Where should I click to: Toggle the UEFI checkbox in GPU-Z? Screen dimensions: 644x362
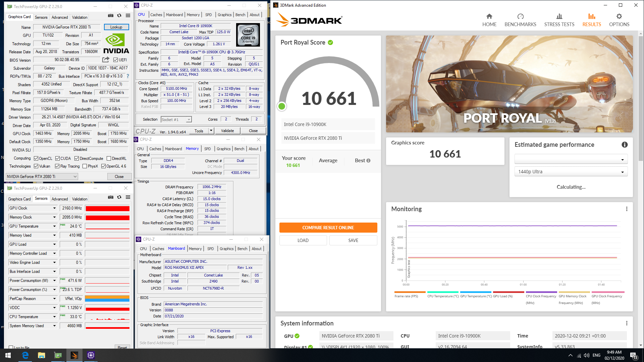click(115, 60)
